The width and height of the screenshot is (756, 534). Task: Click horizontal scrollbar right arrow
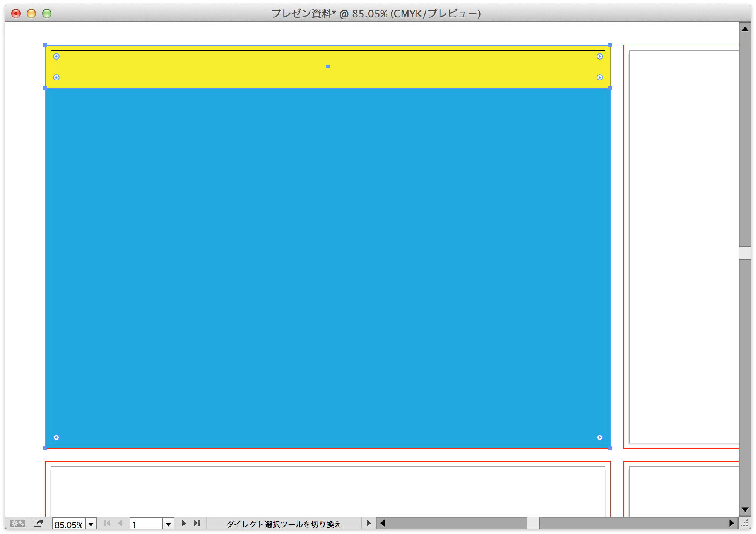tap(731, 524)
